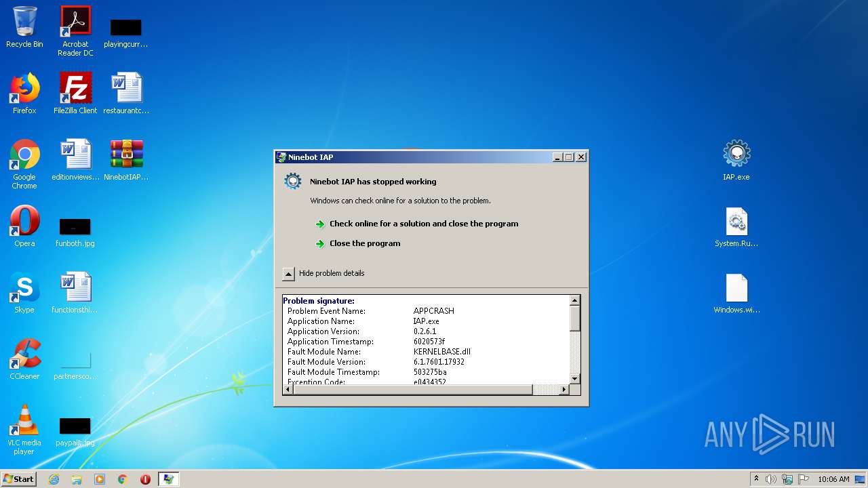Select the System.Ru... file icon
The image size is (868, 488).
736,226
